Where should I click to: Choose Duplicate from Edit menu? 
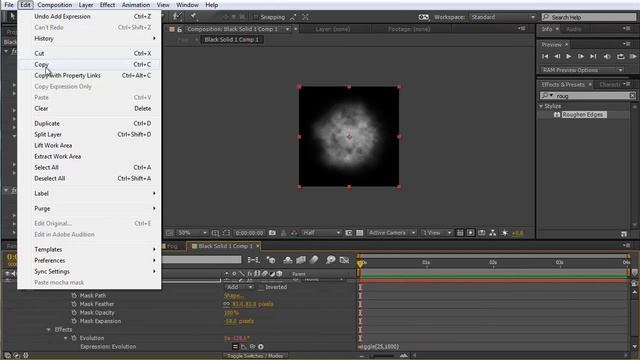pyautogui.click(x=89, y=123)
